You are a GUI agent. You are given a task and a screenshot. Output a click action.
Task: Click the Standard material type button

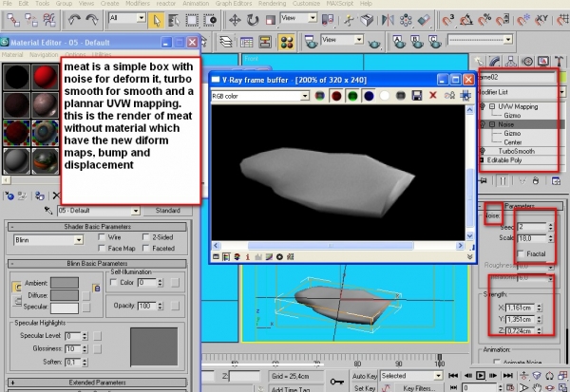167,211
